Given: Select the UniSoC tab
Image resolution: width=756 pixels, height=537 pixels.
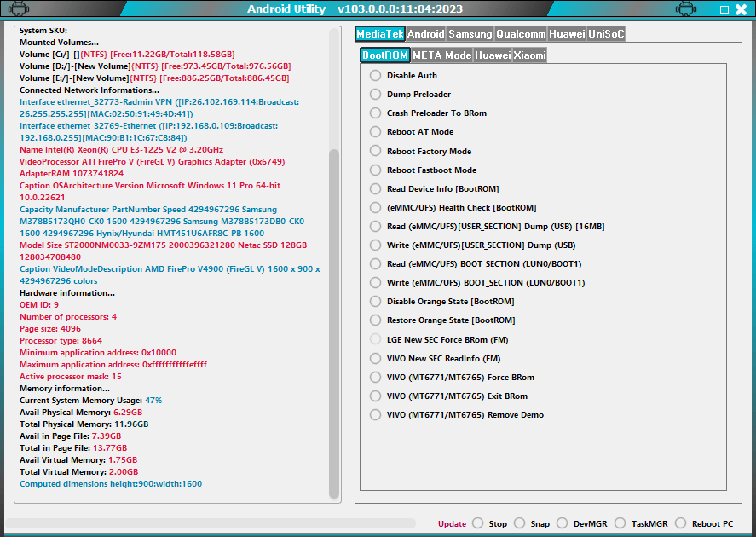Looking at the screenshot, I should pos(607,33).
